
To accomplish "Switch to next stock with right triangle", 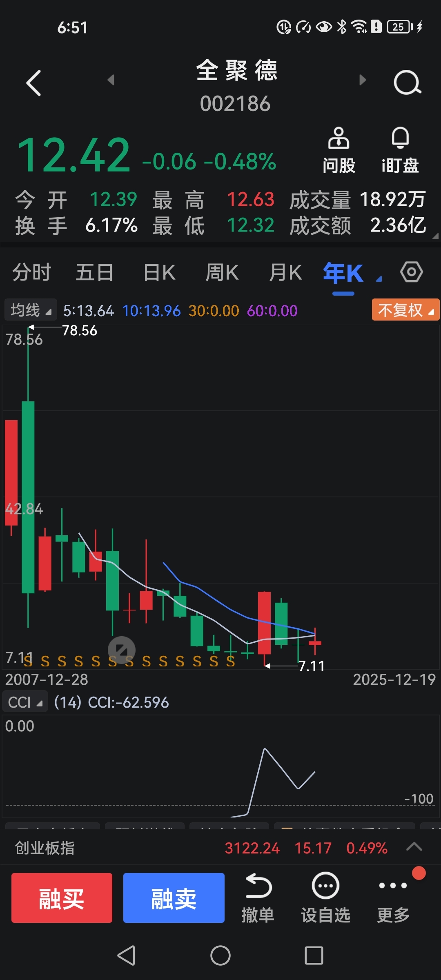I will 362,80.
